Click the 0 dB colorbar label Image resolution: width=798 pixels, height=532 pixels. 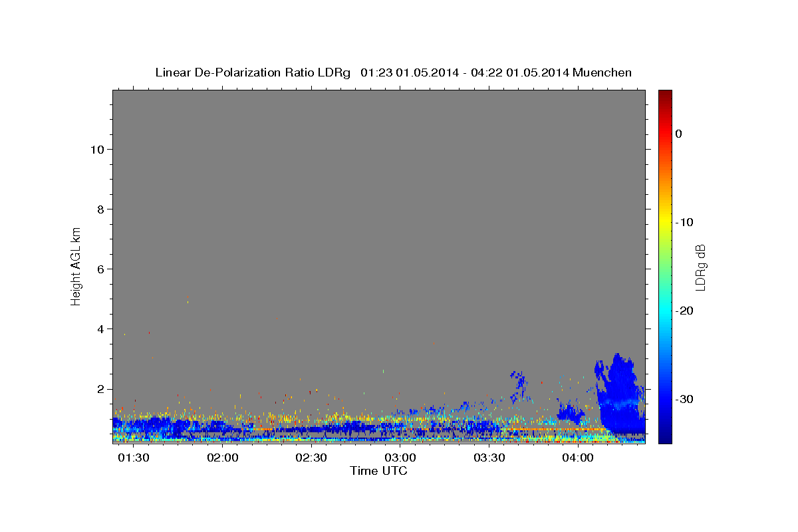(x=678, y=134)
